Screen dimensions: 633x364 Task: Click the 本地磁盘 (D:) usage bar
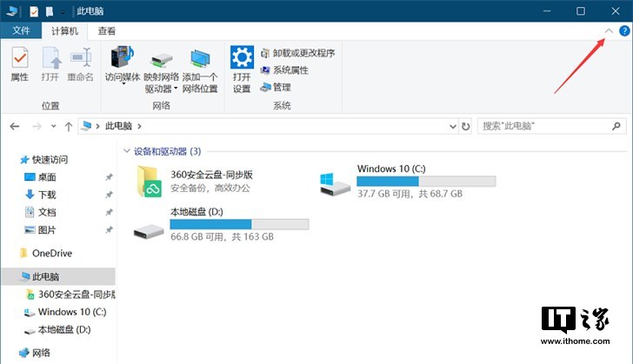[239, 224]
